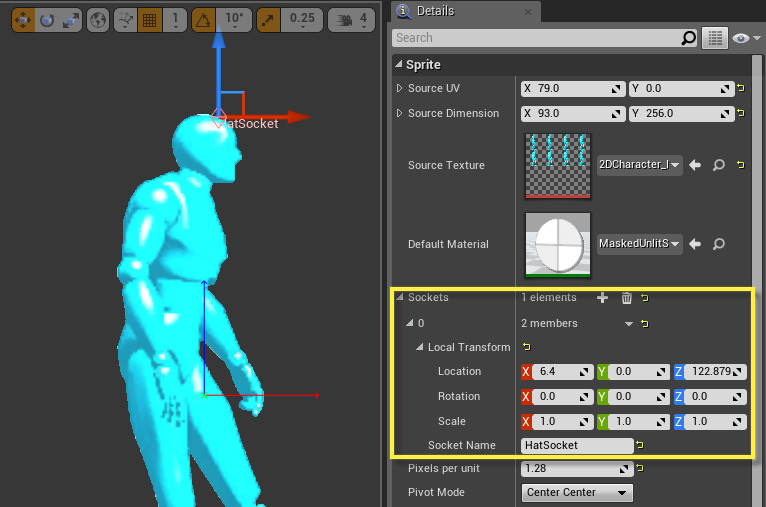Viewport: 766px width, 507px height.
Task: Delete all sockets with trash icon
Action: pos(627,298)
